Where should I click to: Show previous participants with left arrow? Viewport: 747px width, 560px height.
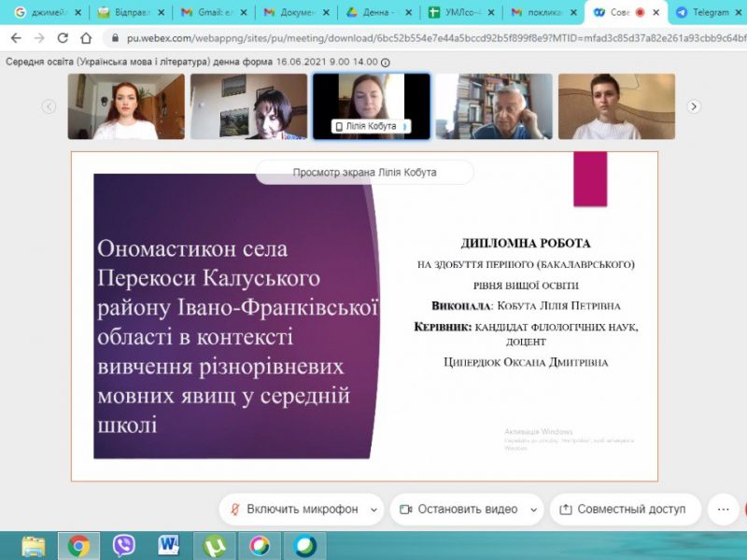click(x=49, y=106)
